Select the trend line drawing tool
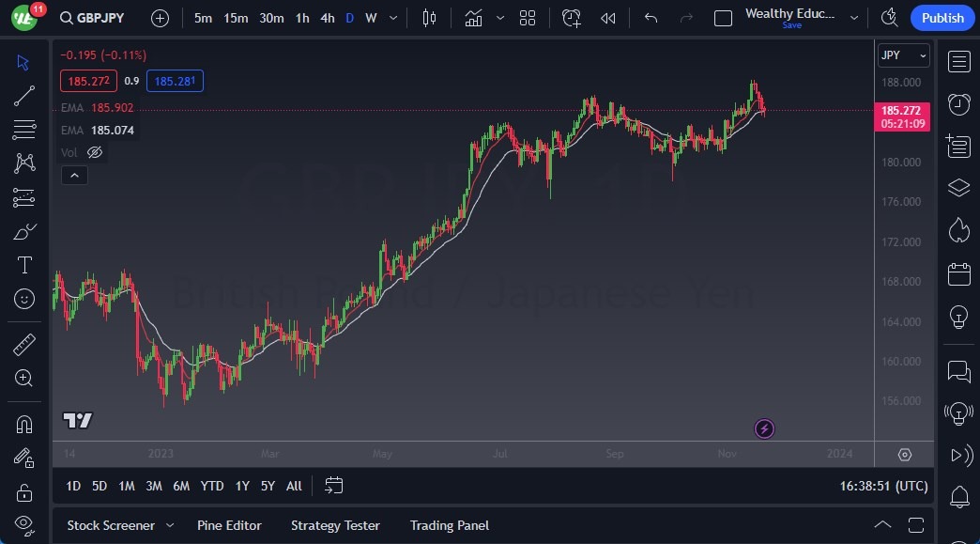Viewport: 980px width, 544px height. (23, 95)
